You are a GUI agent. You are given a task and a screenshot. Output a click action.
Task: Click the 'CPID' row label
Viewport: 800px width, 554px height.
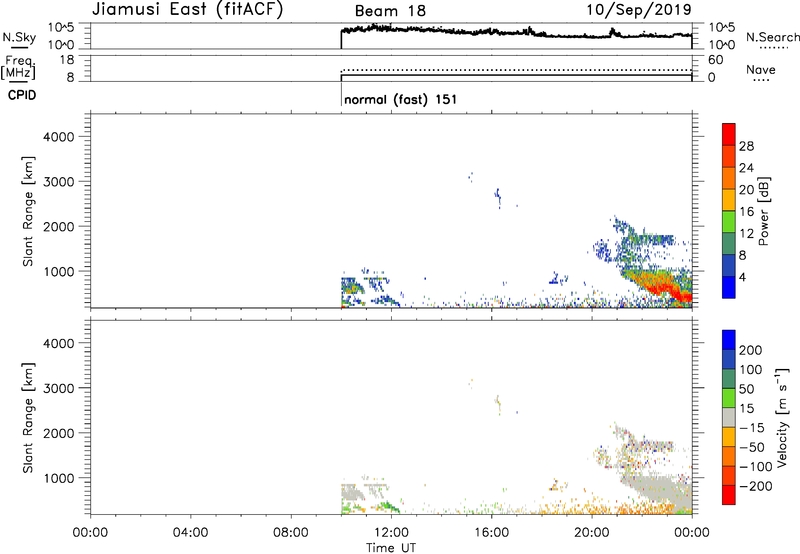22,95
